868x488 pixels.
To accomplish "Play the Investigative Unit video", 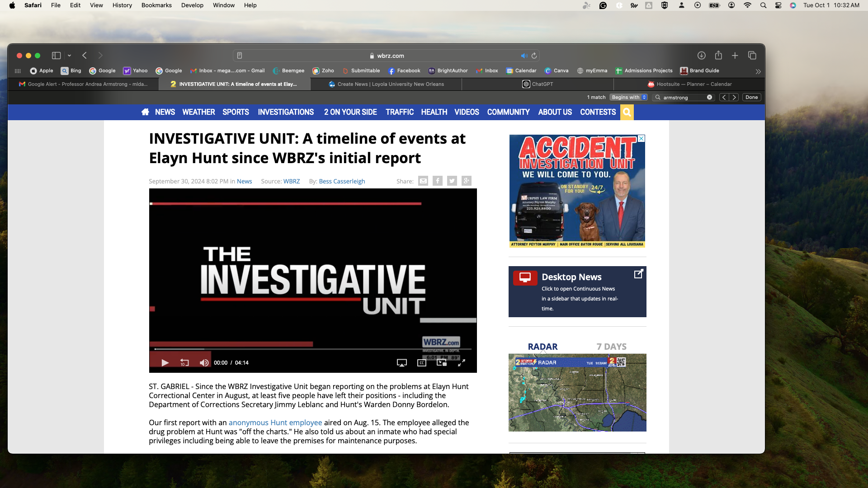I will [x=165, y=363].
